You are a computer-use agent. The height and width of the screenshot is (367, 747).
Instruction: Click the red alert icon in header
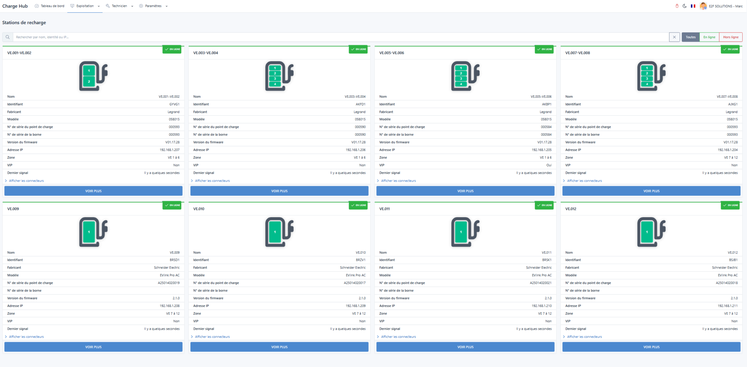[x=676, y=6]
